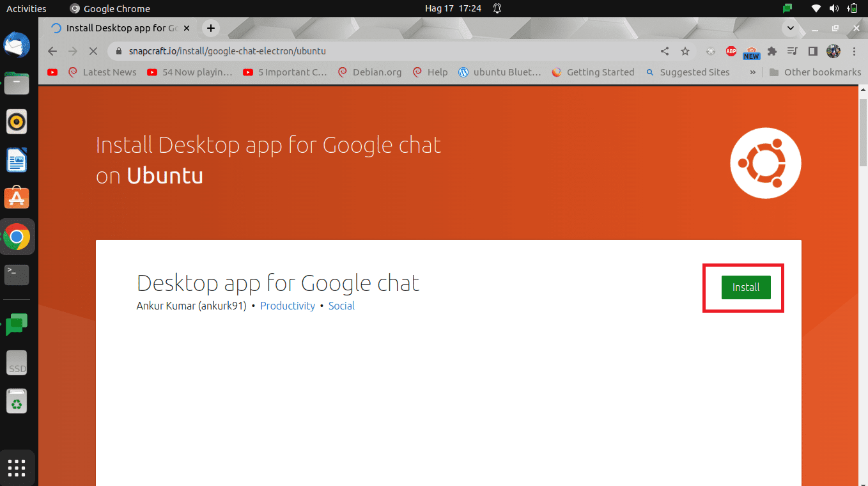
Task: Open the SSD drive in the dock
Action: [x=17, y=363]
